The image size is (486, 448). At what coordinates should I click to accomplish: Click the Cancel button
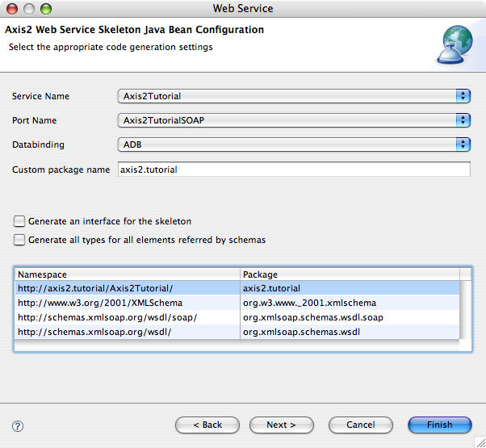click(361, 425)
